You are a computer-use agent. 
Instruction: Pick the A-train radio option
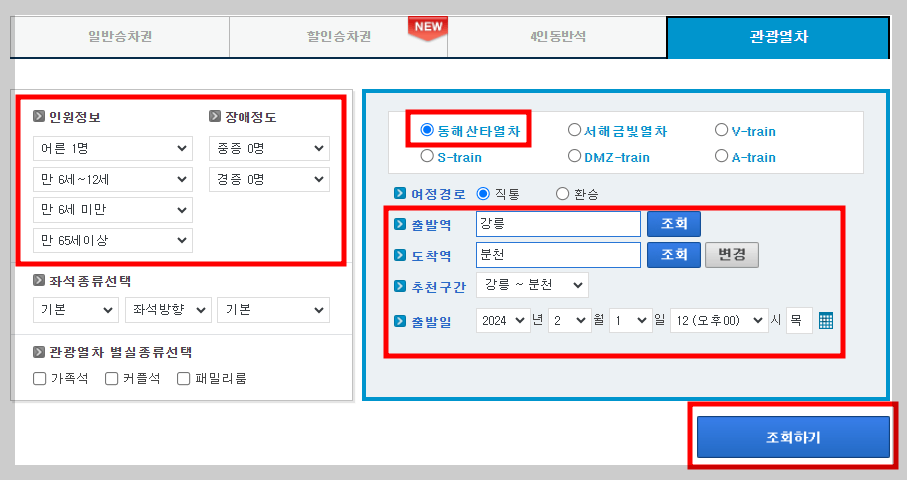[721, 156]
